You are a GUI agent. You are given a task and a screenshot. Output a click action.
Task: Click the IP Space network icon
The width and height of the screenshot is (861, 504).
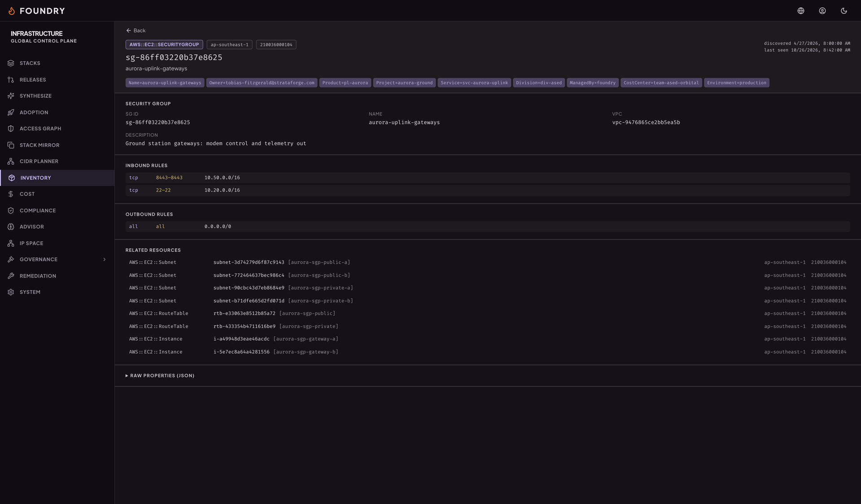pos(11,243)
